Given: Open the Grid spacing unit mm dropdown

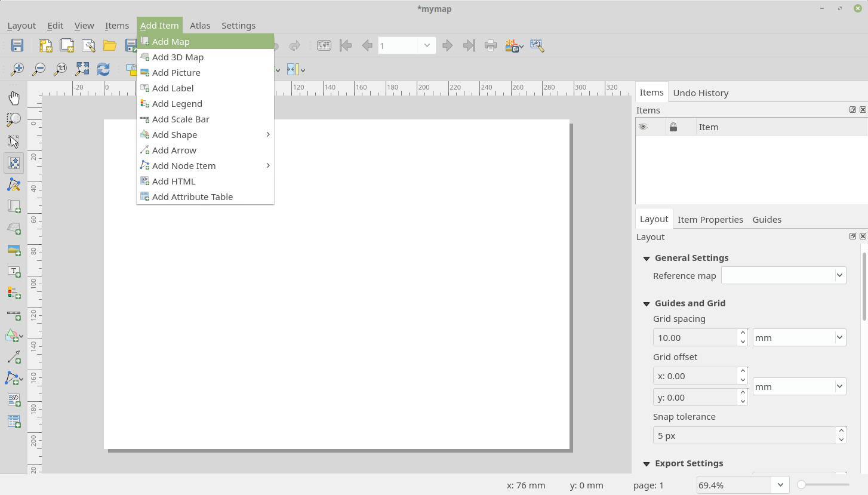Looking at the screenshot, I should pos(799,337).
